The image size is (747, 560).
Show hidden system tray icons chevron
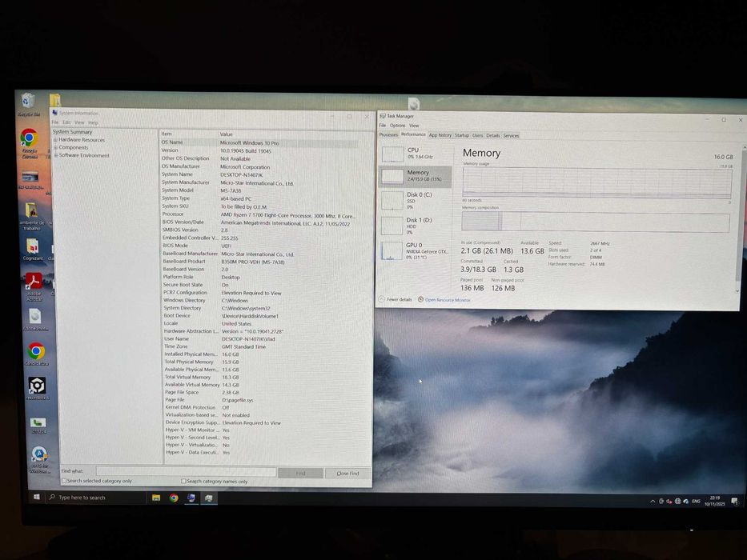pyautogui.click(x=652, y=502)
